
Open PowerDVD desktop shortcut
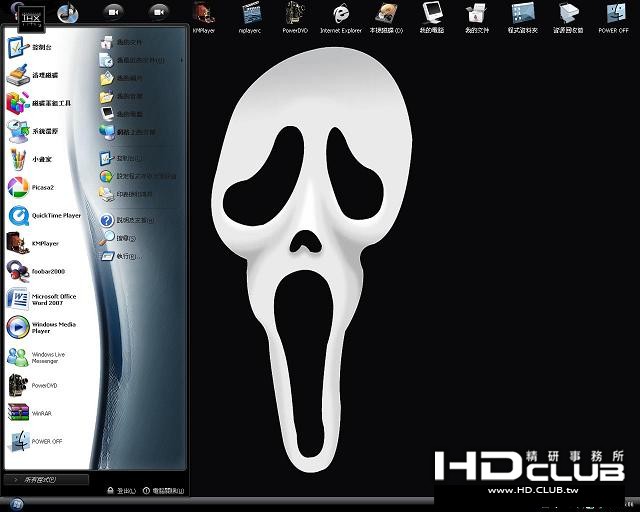point(295,17)
